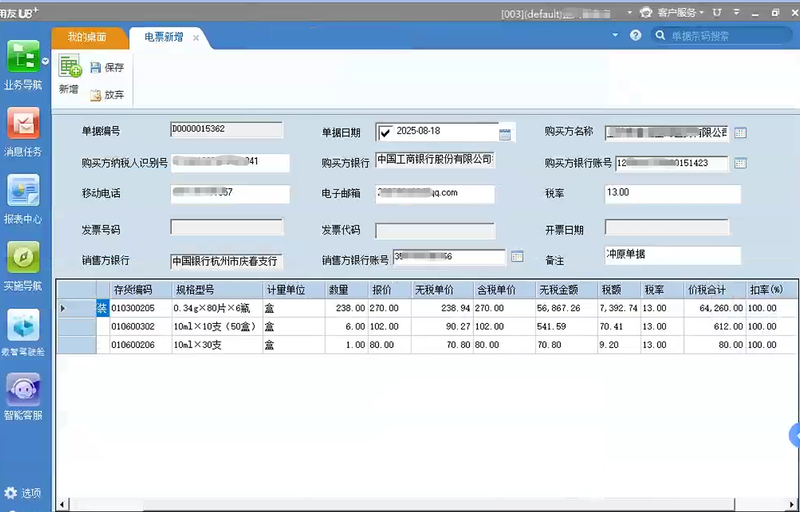Screen dimensions: 800x512
Task: Click the 规格型号 column header
Action: tap(217, 290)
